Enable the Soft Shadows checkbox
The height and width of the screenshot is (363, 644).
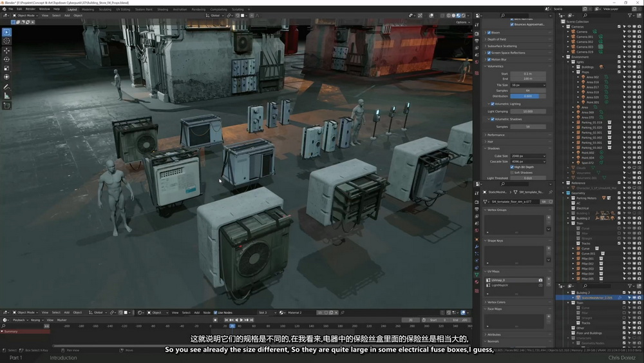[512, 173]
